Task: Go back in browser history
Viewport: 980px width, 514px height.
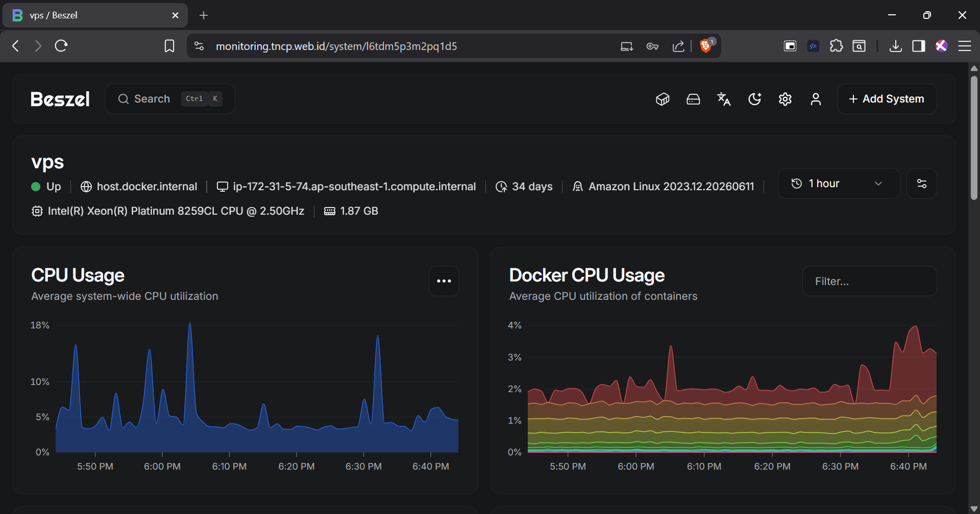Action: click(16, 46)
